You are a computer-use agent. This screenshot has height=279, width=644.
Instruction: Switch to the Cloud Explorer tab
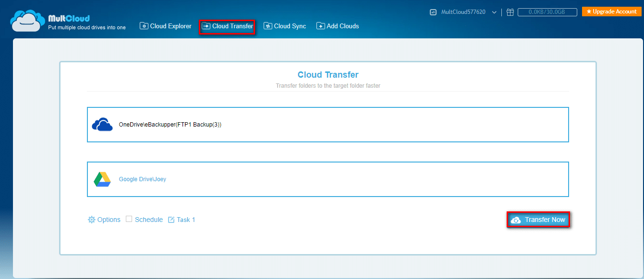coord(165,26)
